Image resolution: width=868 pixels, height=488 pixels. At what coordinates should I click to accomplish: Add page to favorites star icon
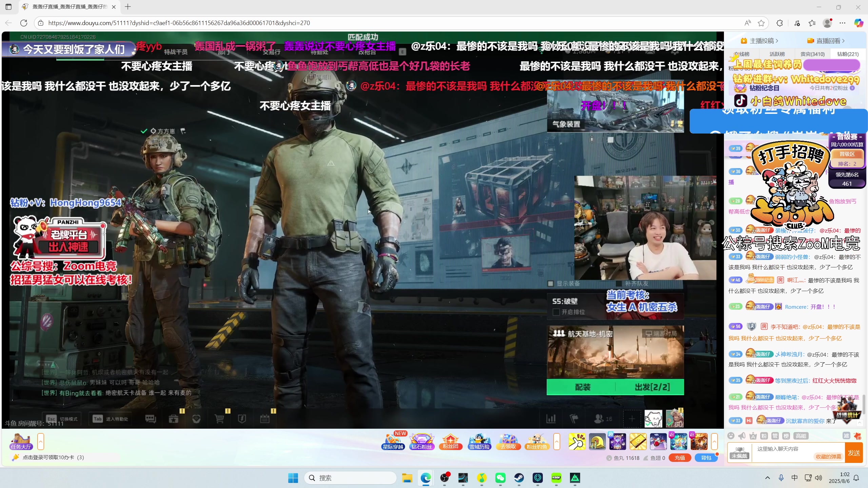[x=761, y=23]
